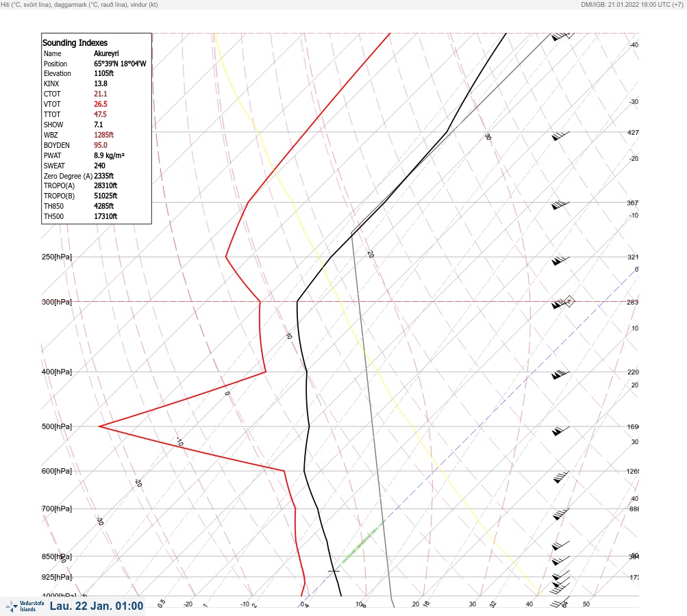This screenshot has height=616, width=687.
Task: Click the wind barb at 700 hPa
Action: pos(561,514)
